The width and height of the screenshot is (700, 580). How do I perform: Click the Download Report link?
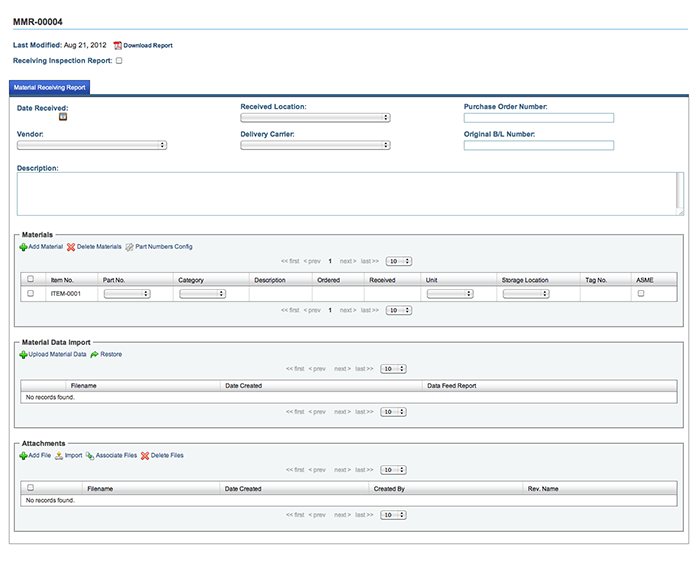148,46
